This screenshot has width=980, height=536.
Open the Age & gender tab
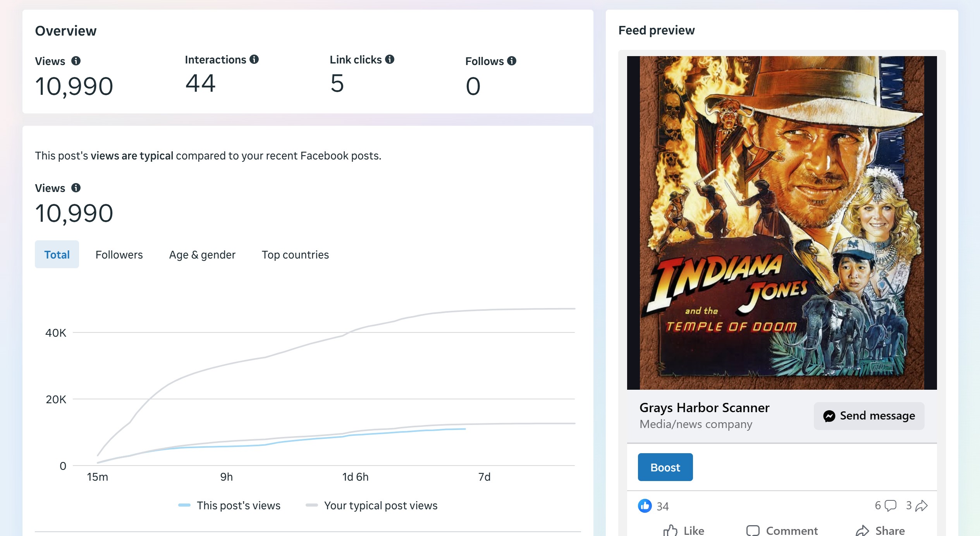coord(202,255)
